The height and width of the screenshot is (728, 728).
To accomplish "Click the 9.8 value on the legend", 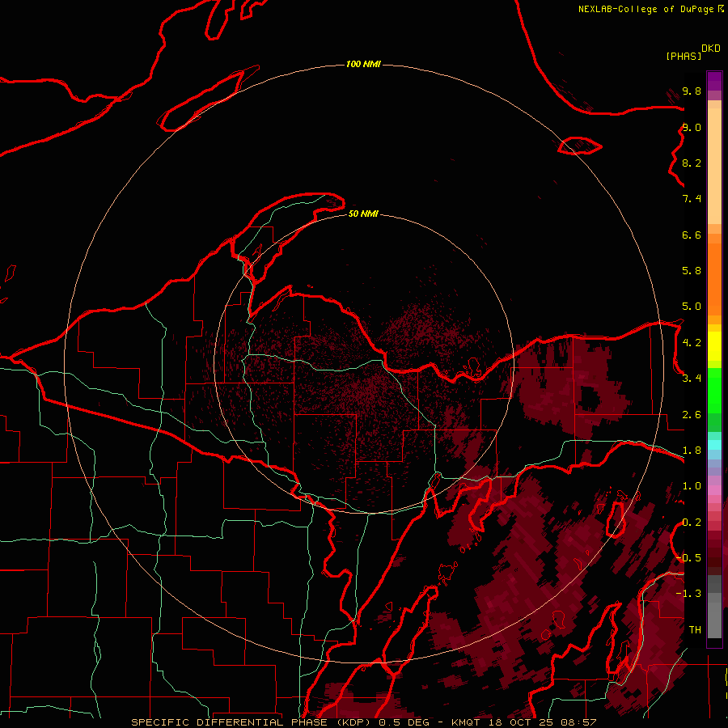I will point(692,91).
